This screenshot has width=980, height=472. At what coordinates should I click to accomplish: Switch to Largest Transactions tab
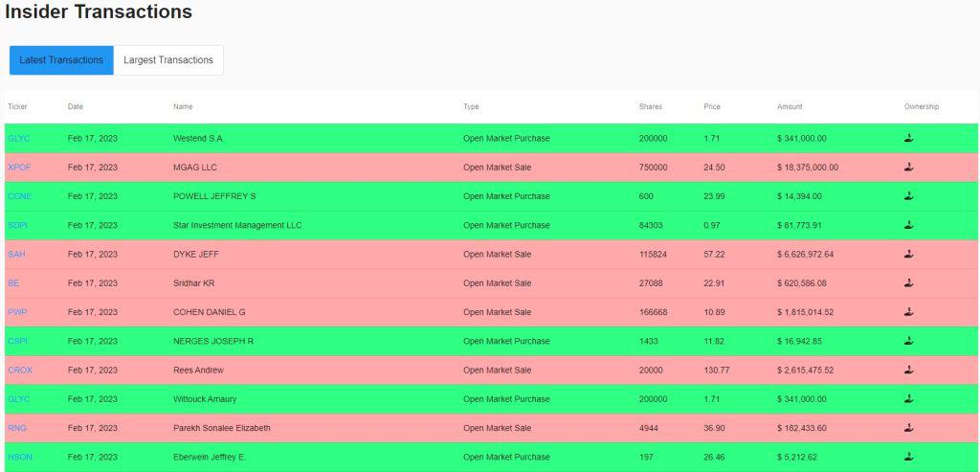pos(168,60)
